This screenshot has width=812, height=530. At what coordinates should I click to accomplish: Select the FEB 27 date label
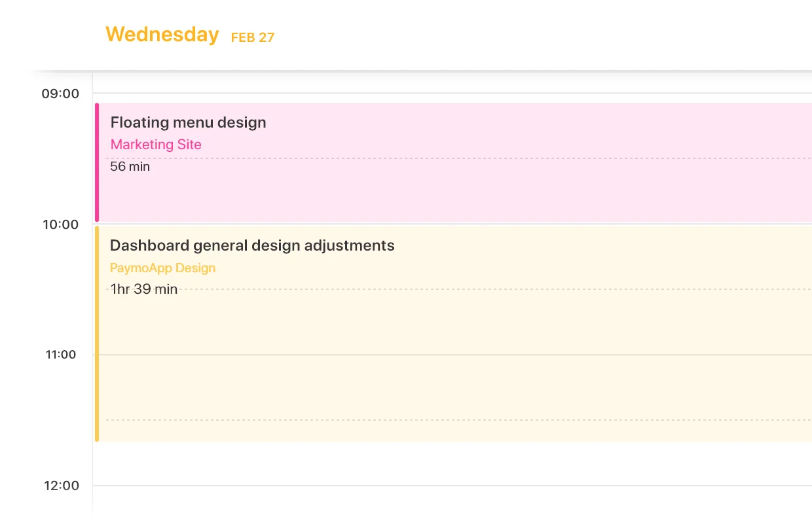(x=253, y=37)
